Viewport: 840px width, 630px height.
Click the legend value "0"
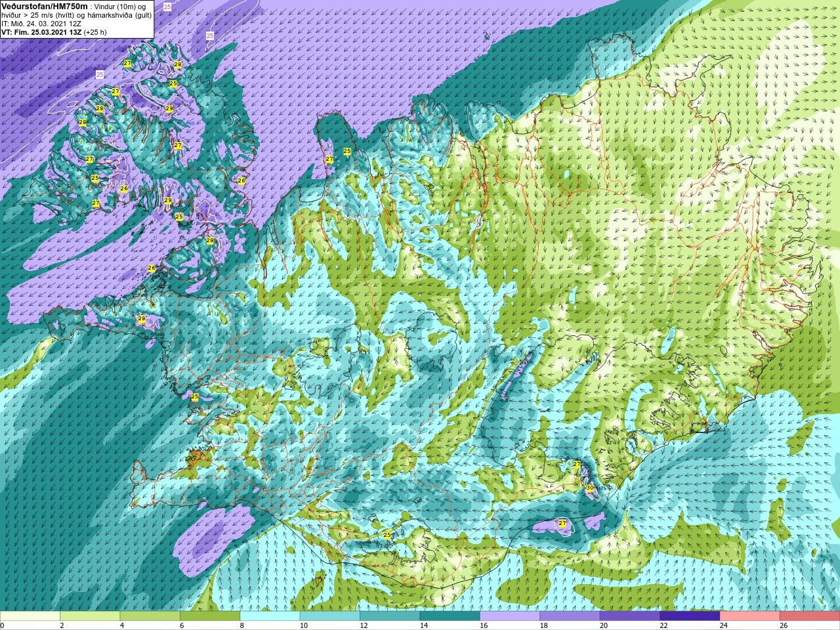(2, 625)
